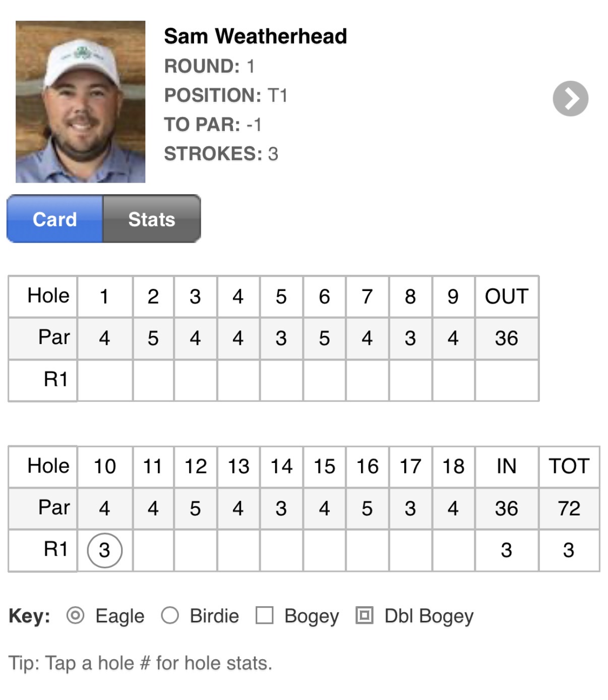The height and width of the screenshot is (700, 608).
Task: Tap the TOT column header
Action: coord(569,466)
